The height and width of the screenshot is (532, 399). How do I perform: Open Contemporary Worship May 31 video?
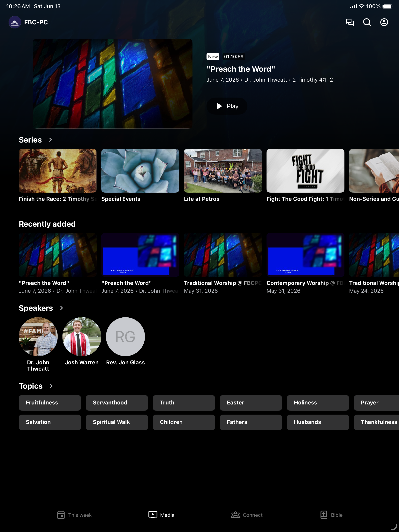point(305,255)
